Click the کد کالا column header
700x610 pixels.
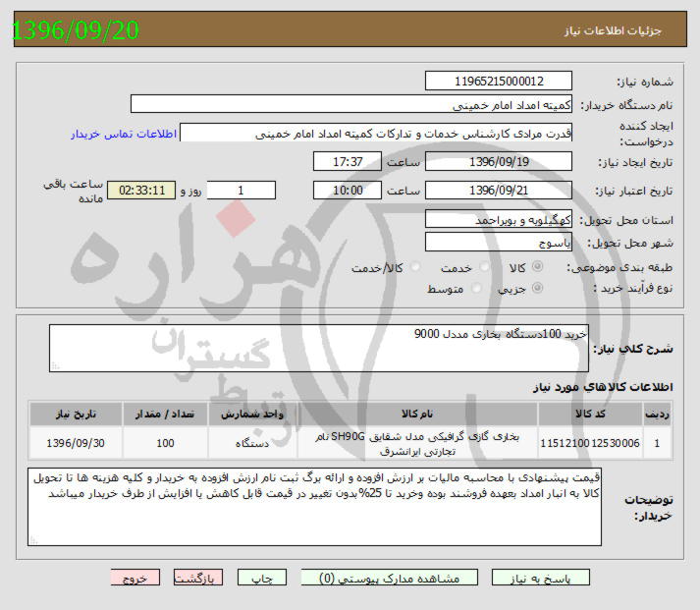click(x=590, y=414)
